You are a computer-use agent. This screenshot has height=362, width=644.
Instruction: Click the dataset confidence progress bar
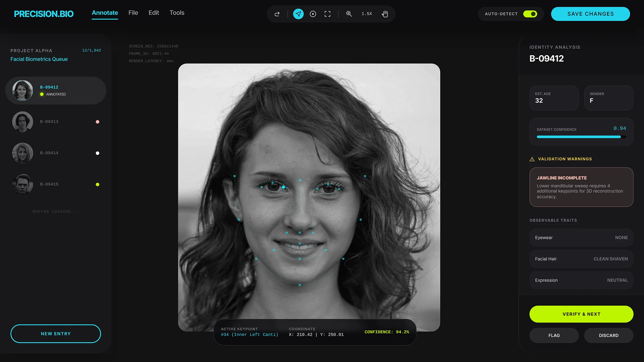tap(581, 137)
